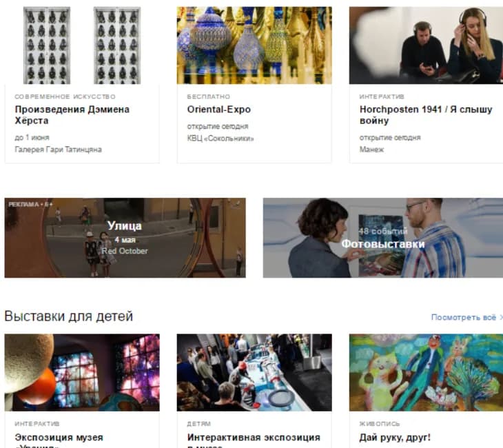503x448 pixels.
Task: Click the 'Дай руку, друг!' title
Action: click(395, 438)
